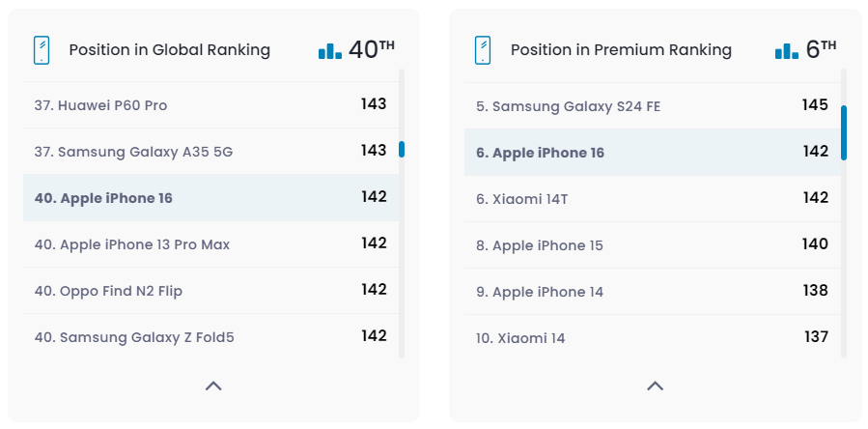The height and width of the screenshot is (429, 868).
Task: Click the bar chart icon next to 6th
Action: pos(787,50)
